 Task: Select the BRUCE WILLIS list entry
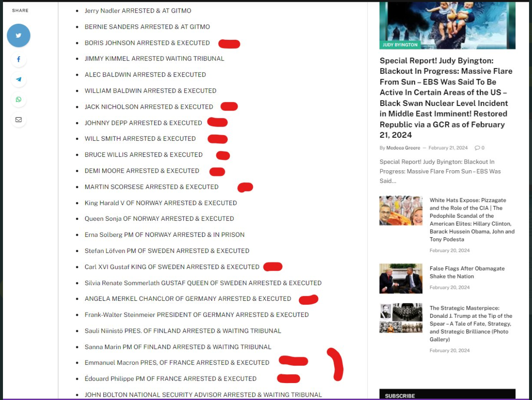point(144,155)
